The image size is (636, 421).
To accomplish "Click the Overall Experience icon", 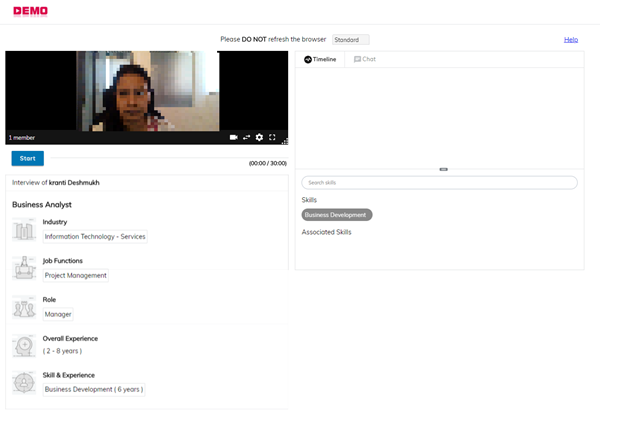I will click(x=24, y=345).
